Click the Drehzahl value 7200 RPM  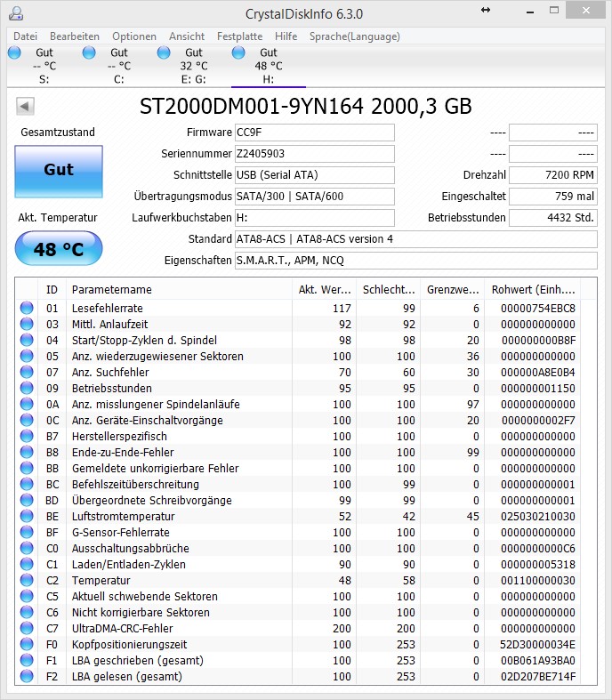pyautogui.click(x=553, y=175)
